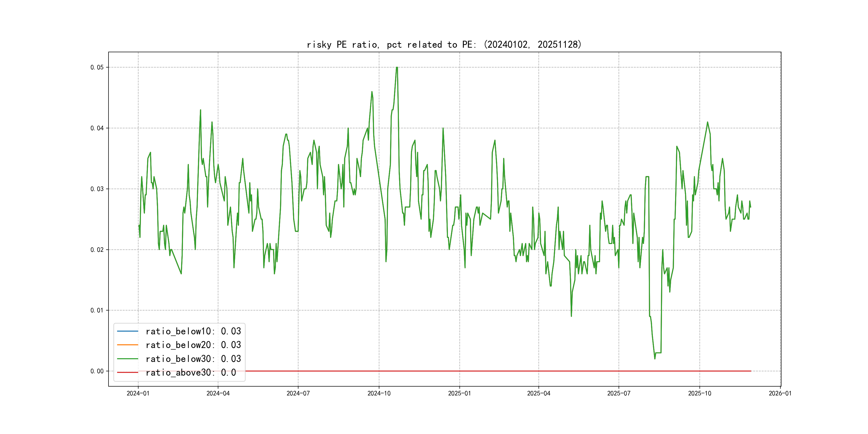The height and width of the screenshot is (434, 868).
Task: Click the 0.03 y-axis tick label
Action: [x=97, y=189]
